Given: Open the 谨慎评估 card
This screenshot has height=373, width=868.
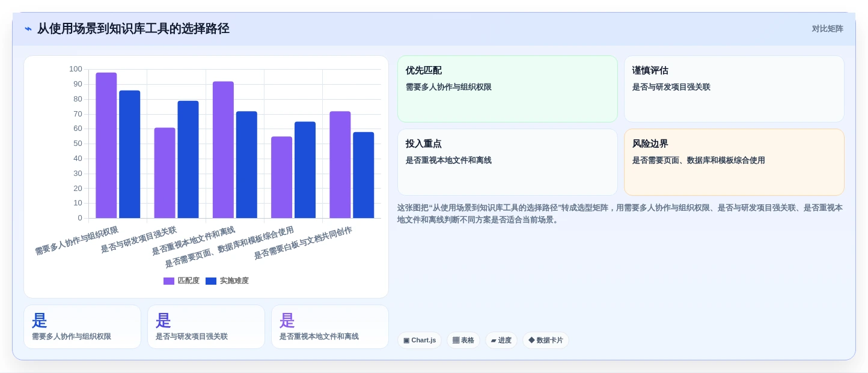Looking at the screenshot, I should (x=734, y=89).
